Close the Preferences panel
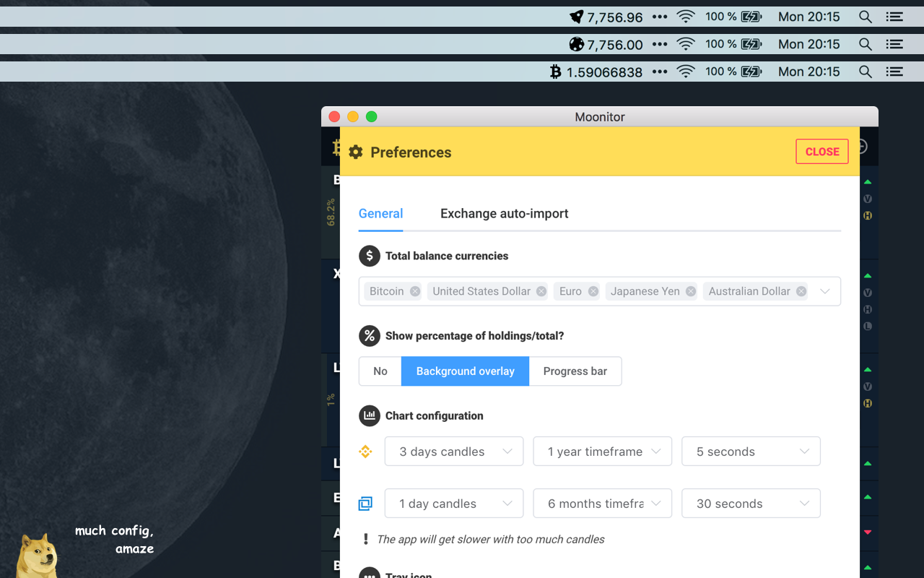The width and height of the screenshot is (924, 578). tap(821, 152)
